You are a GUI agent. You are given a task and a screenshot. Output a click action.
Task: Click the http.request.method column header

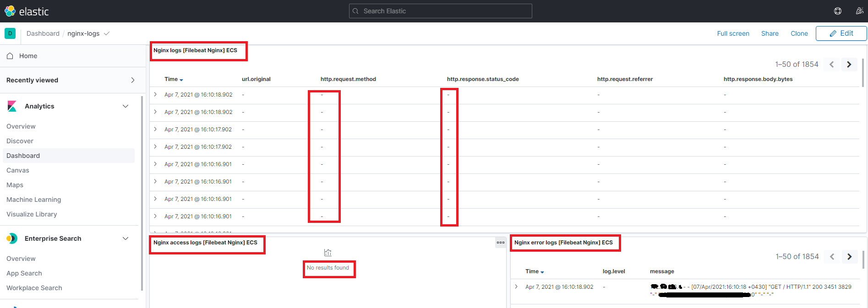click(x=348, y=79)
